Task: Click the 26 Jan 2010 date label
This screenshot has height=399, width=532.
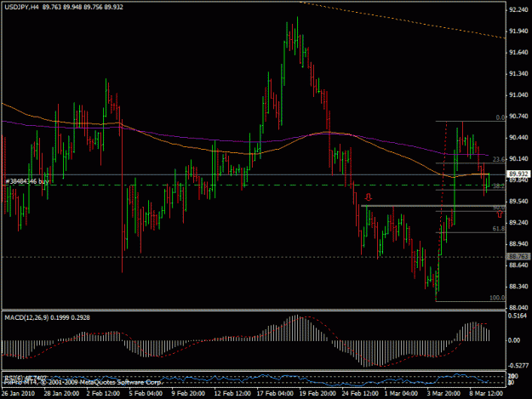Action: (18, 393)
